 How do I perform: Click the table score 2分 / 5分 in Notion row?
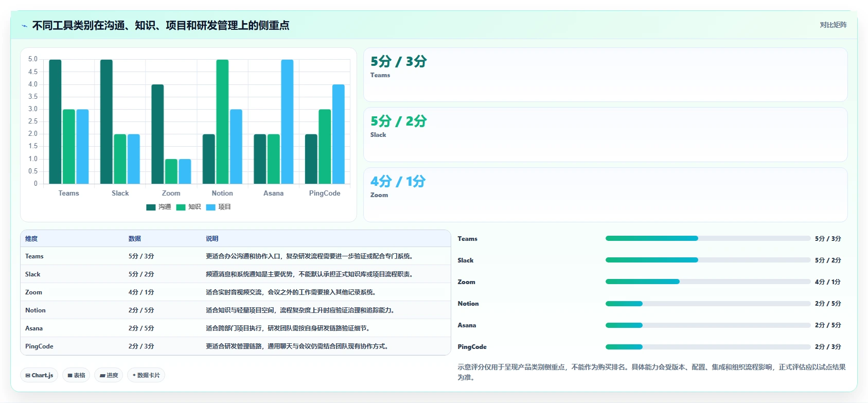141,310
